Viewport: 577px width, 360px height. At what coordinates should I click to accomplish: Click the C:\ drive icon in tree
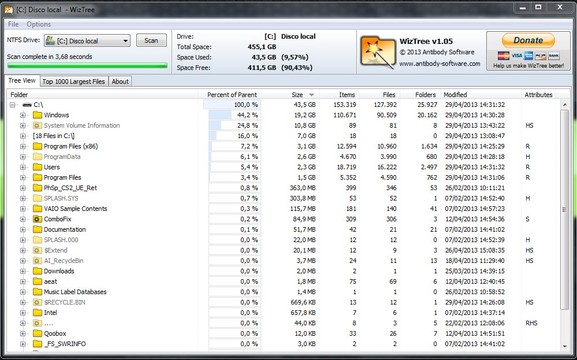tap(27, 105)
